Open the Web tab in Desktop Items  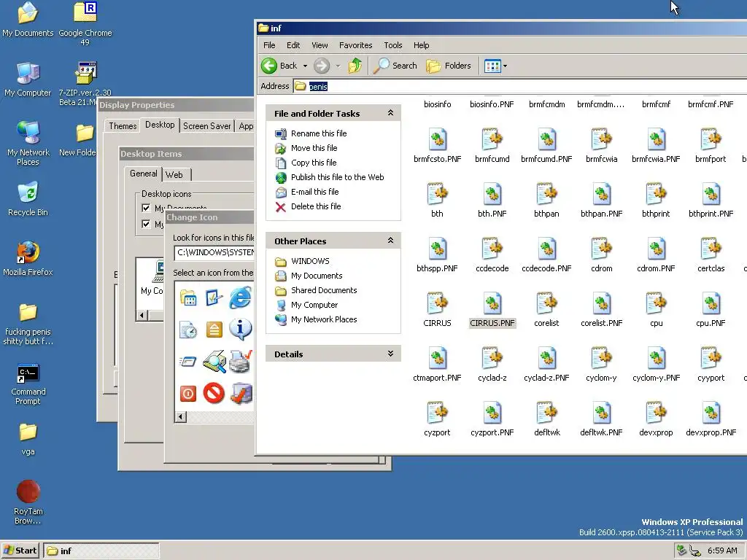[174, 175]
